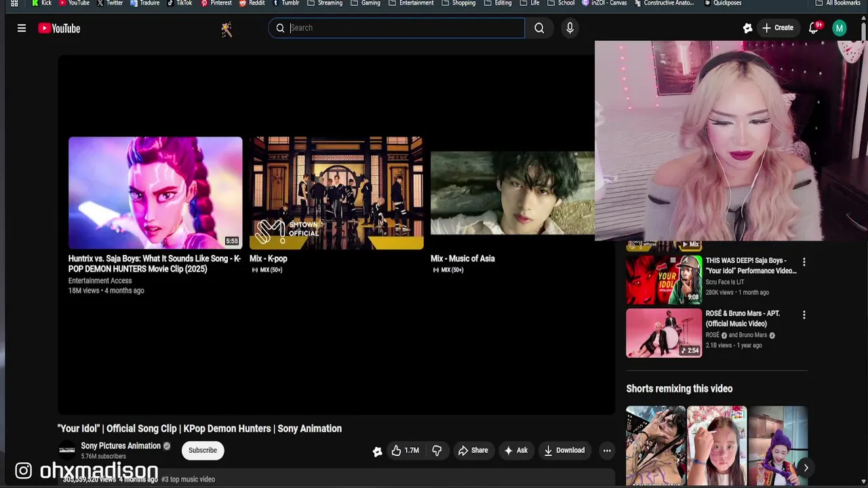Screen dimensions: 868x488
Task: Open the Sony Pictures Animation channel name
Action: point(121,446)
